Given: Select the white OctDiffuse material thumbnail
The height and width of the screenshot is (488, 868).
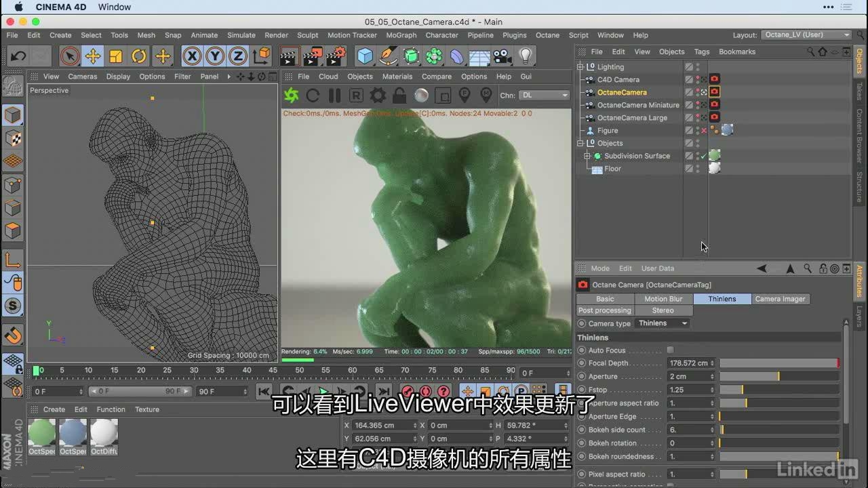Looking at the screenshot, I should (x=104, y=436).
